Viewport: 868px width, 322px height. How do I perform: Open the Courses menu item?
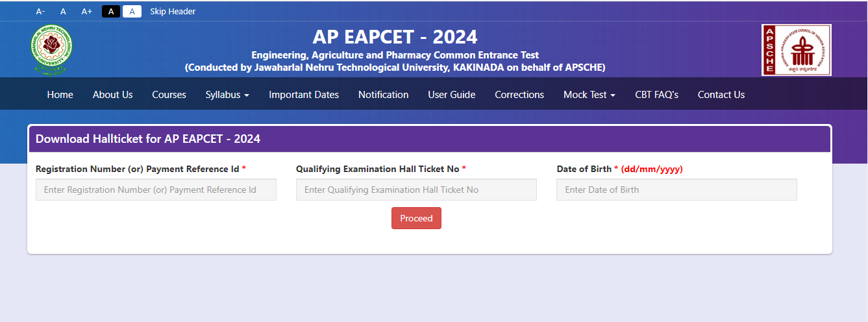click(169, 95)
